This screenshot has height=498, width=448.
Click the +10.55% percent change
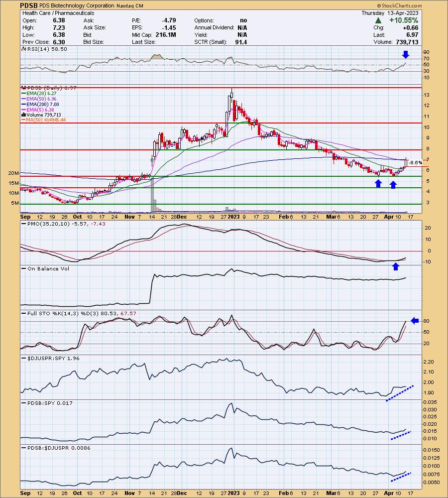pyautogui.click(x=404, y=20)
